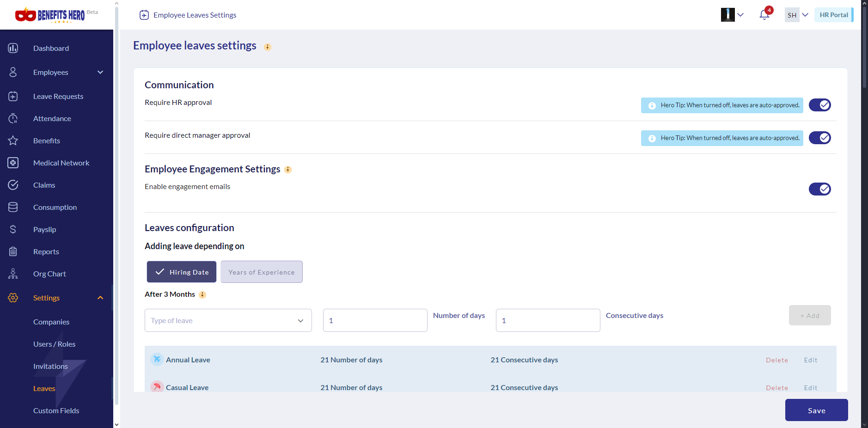Click the notification bell icon
868x428 pixels.
click(x=764, y=15)
